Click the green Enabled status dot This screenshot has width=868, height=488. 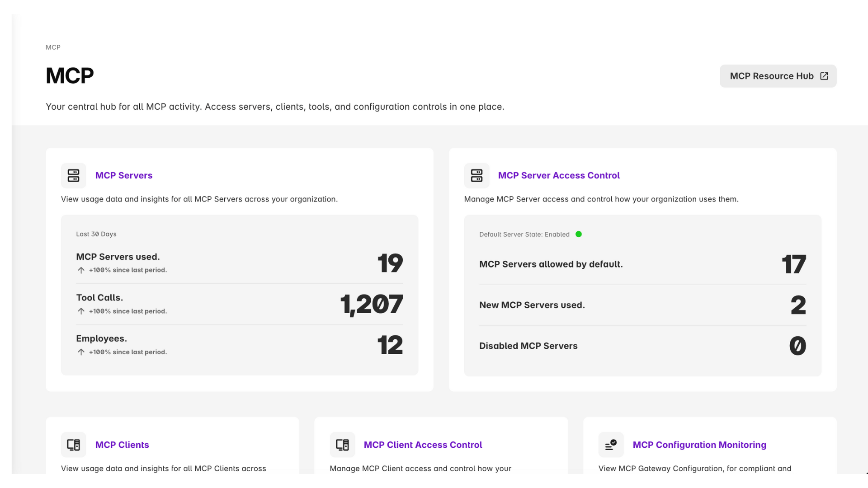click(x=578, y=234)
